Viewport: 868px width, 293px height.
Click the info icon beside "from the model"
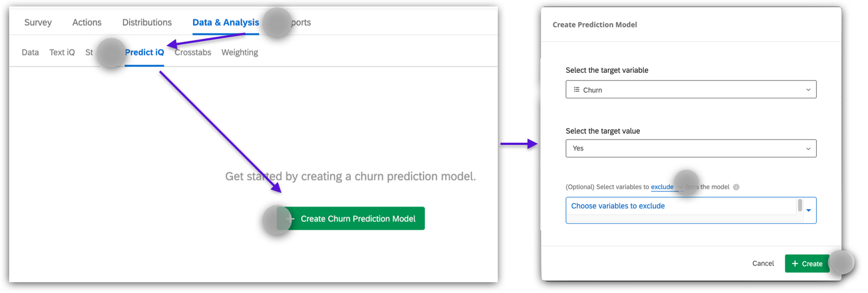tap(736, 187)
